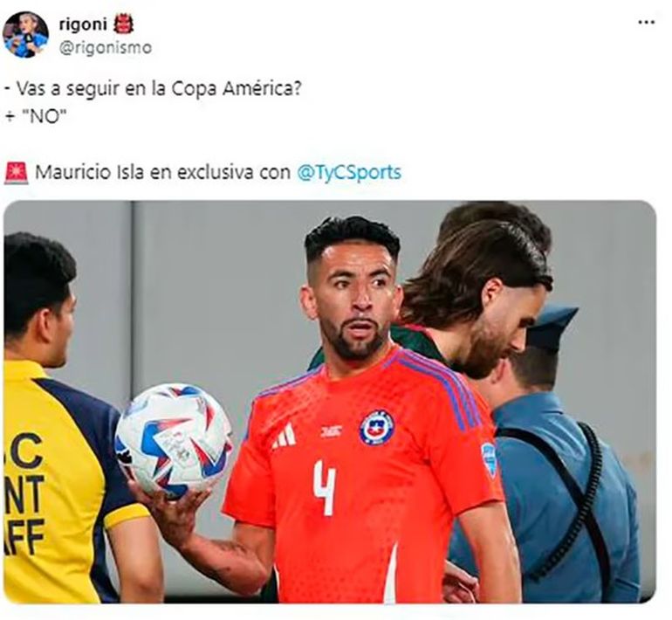Screen dimensions: 672x620
Task: Click the Chile federation crest on jersey
Action: (x=376, y=427)
